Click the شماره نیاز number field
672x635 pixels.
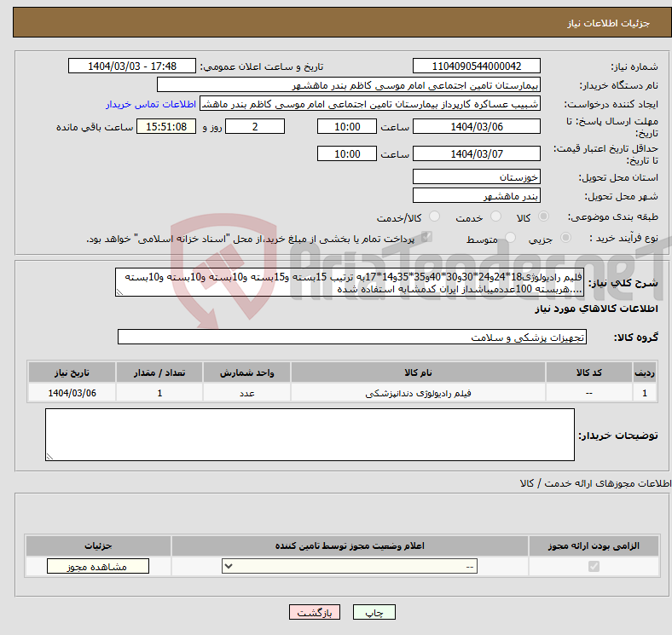point(476,66)
